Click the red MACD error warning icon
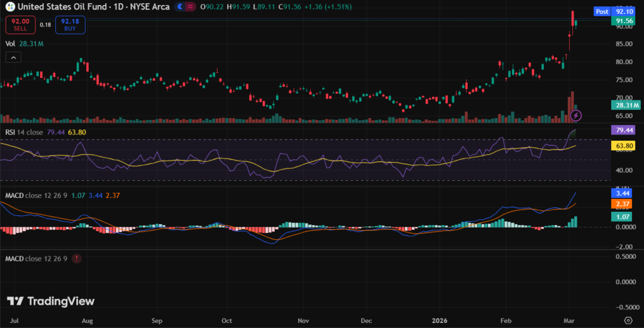 [x=76, y=258]
